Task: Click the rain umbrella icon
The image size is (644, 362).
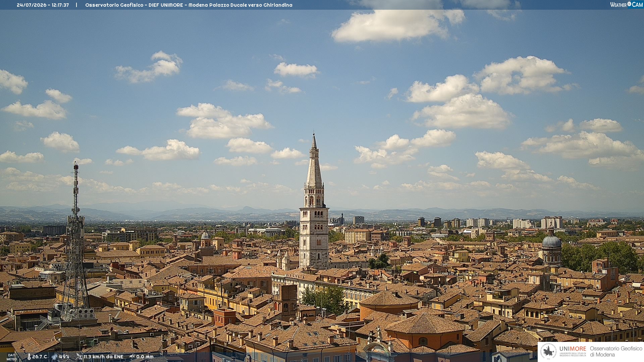Action: tap(132, 357)
